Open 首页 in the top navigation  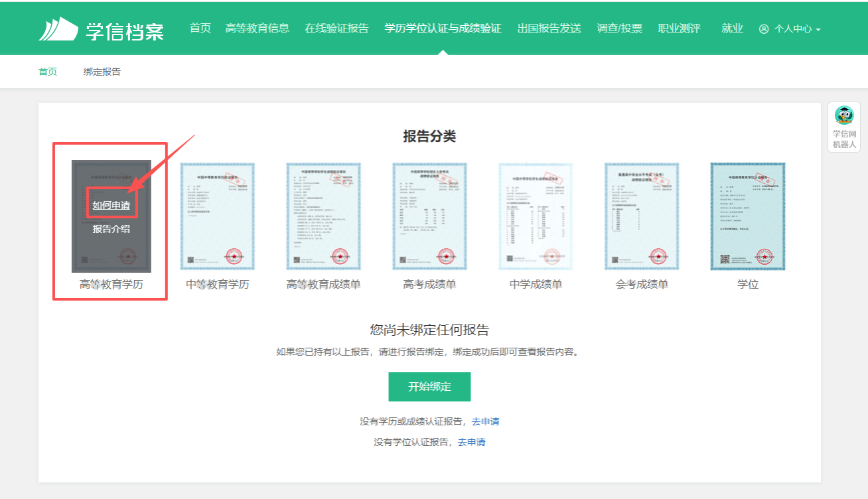(x=200, y=29)
